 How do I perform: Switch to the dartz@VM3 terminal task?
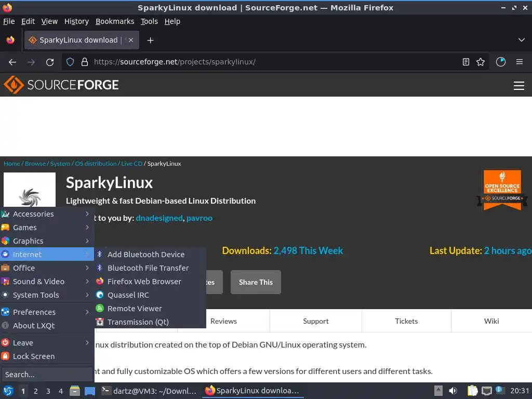coord(149,391)
